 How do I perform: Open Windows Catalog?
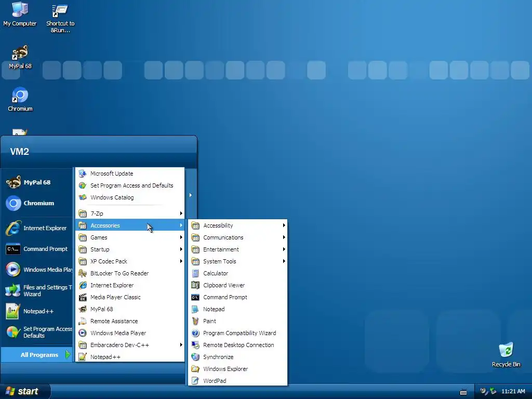130,197
